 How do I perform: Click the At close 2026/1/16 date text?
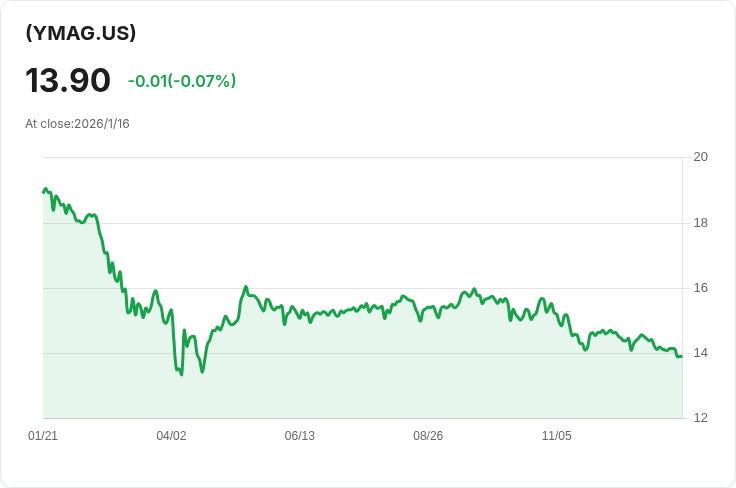77,124
